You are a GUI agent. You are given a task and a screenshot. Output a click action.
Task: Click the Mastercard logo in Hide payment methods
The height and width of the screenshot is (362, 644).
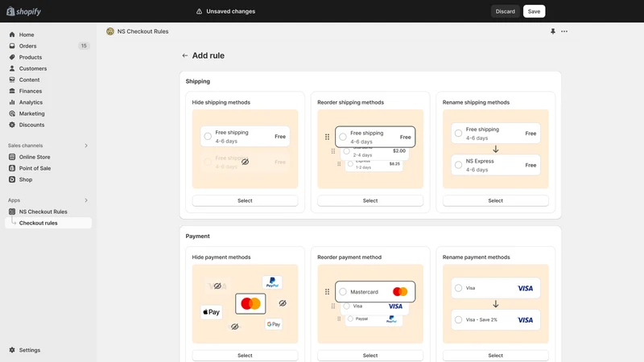tap(250, 304)
